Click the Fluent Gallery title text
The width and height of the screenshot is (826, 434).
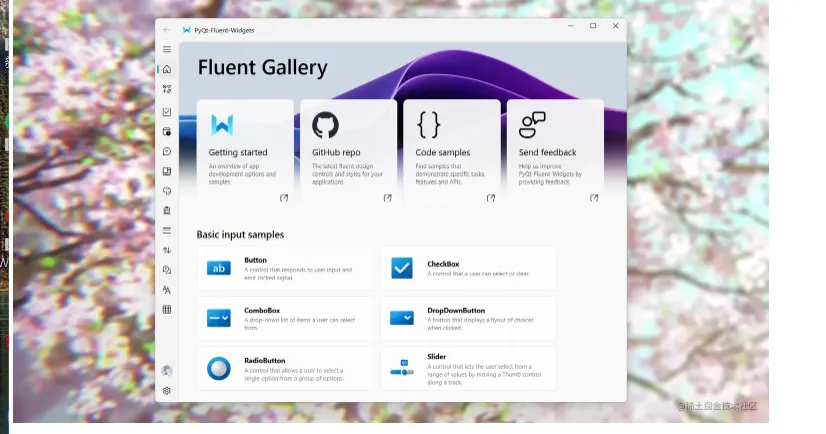(262, 67)
